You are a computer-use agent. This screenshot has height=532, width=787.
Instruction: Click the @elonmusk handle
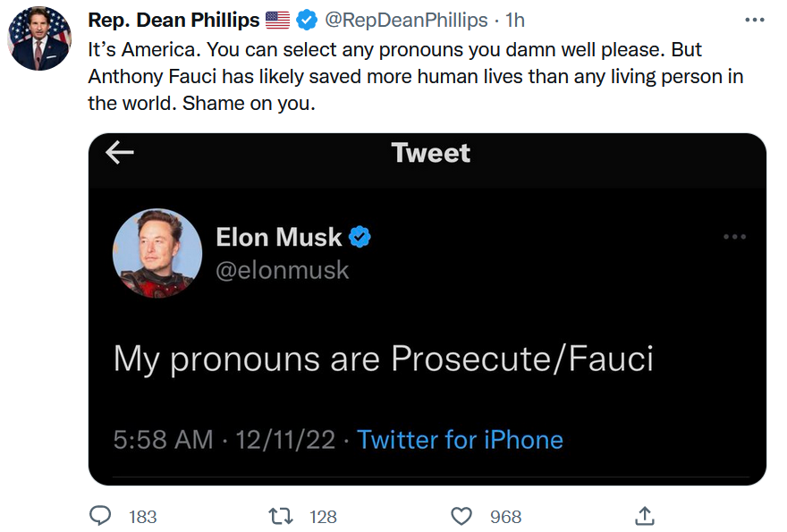click(x=282, y=271)
